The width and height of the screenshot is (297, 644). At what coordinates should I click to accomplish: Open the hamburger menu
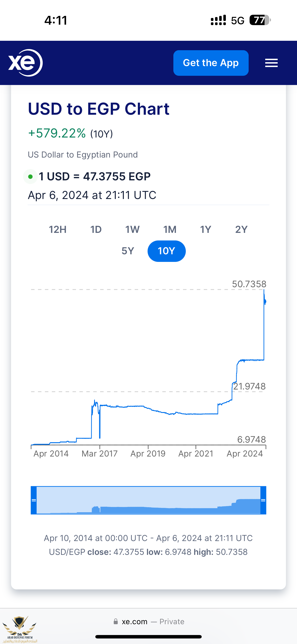[x=271, y=63]
